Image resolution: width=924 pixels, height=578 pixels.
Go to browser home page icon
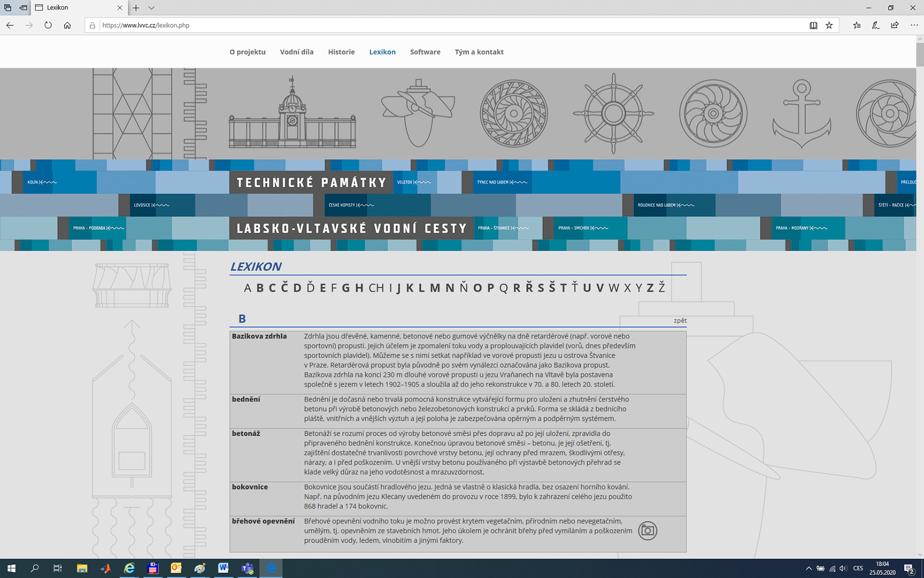click(x=67, y=25)
